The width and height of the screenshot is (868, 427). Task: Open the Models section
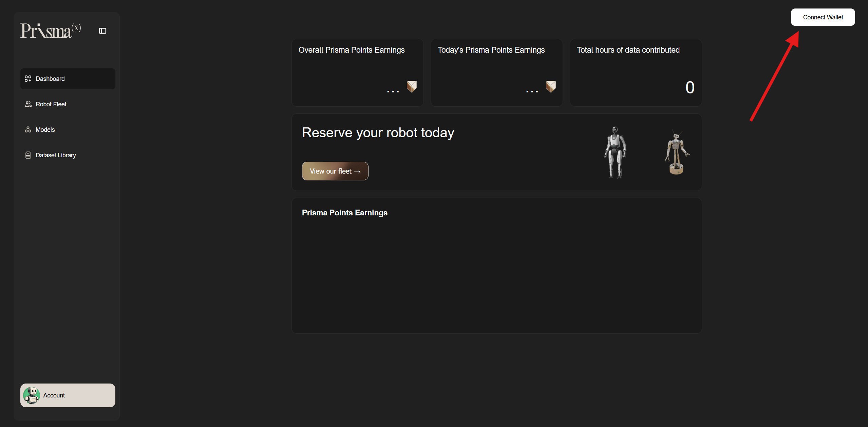(x=45, y=130)
